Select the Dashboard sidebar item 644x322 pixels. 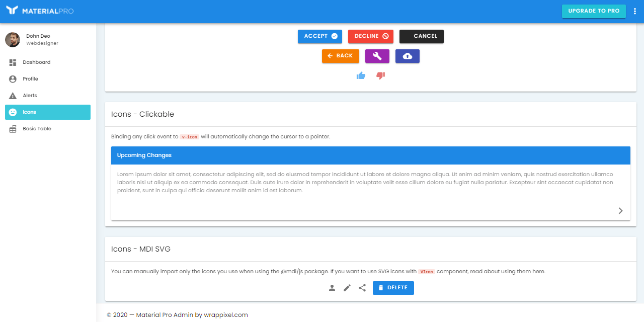(x=37, y=62)
